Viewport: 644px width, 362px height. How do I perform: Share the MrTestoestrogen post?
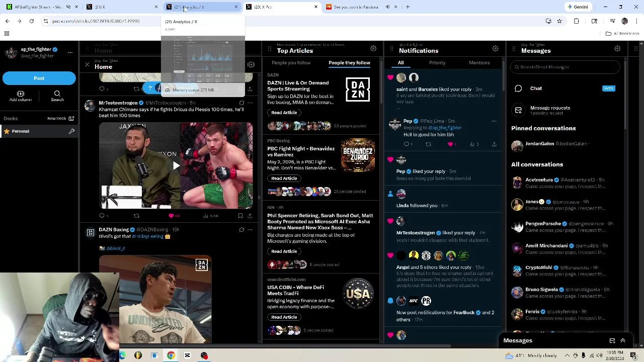[x=250, y=216]
